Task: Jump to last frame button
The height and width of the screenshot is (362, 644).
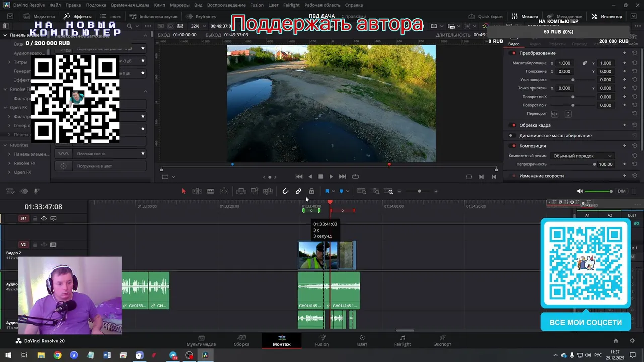Action: click(342, 177)
